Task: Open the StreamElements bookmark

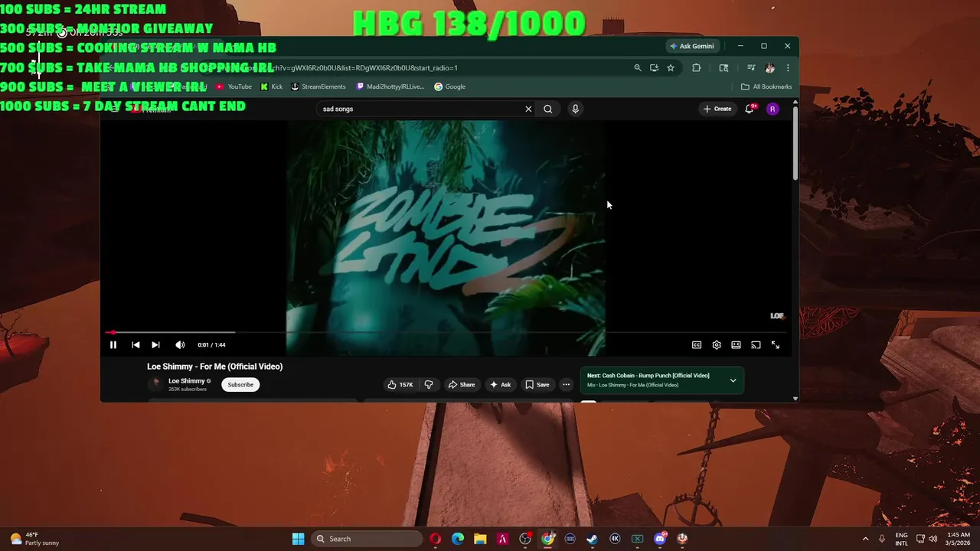Action: (318, 86)
